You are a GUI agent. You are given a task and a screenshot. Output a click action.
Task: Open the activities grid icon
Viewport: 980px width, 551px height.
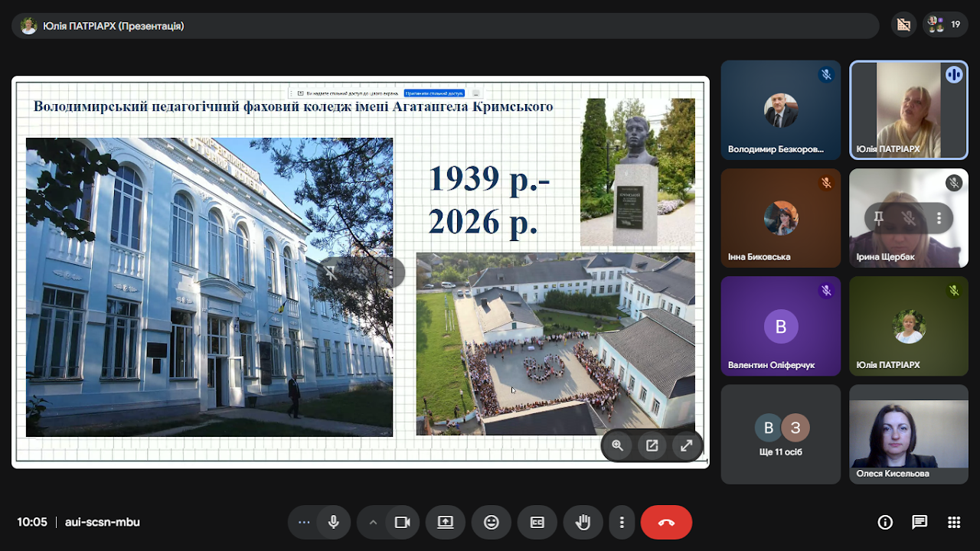click(x=954, y=522)
